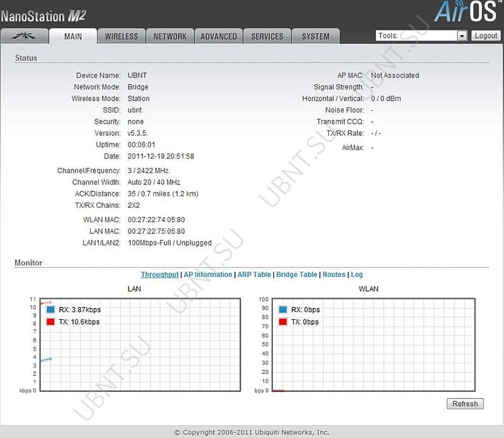Image resolution: width=504 pixels, height=438 pixels.
Task: Open the SERVICES tab
Action: coord(267,36)
